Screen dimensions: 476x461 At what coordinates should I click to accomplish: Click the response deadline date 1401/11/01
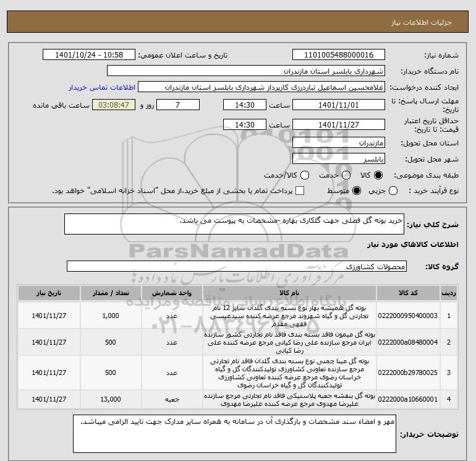click(x=339, y=105)
